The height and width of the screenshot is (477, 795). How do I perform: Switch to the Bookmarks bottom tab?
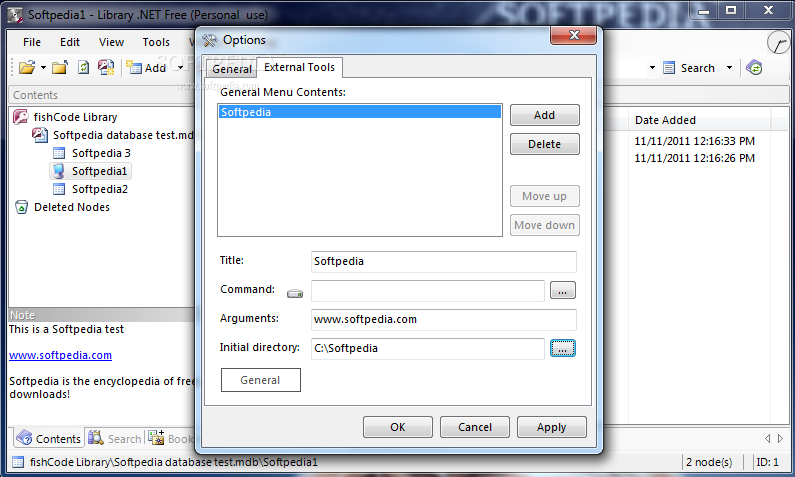pyautogui.click(x=171, y=438)
